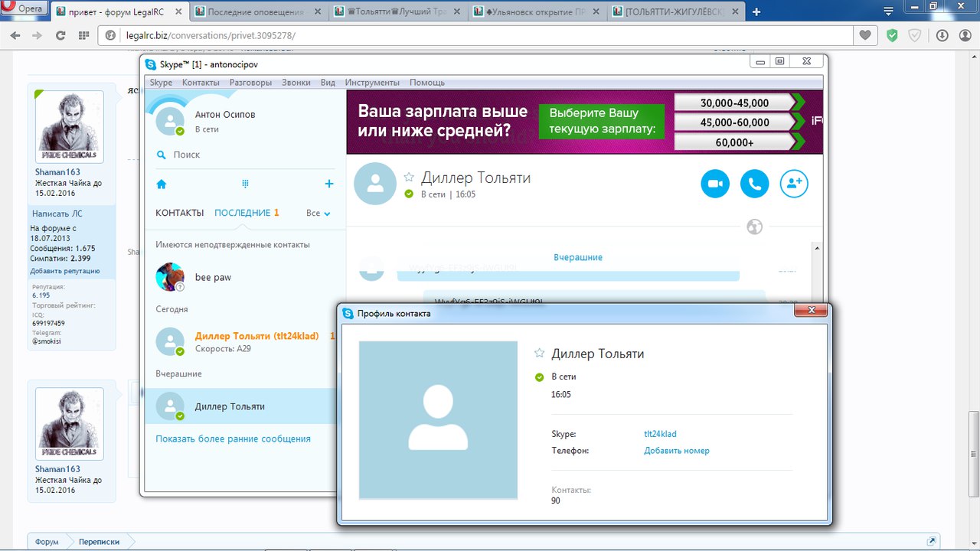This screenshot has height=551, width=980.
Task: Open the Диллер Тольяти (tlt24klad) conversation
Action: (245, 342)
